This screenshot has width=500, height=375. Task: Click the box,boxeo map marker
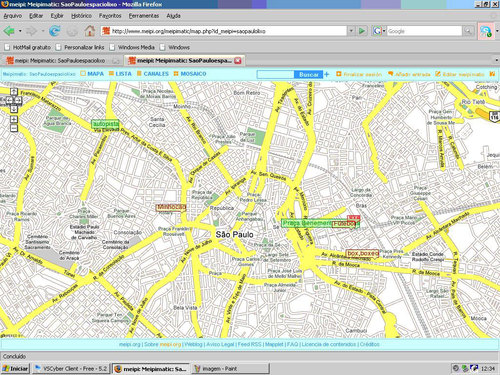point(363,253)
